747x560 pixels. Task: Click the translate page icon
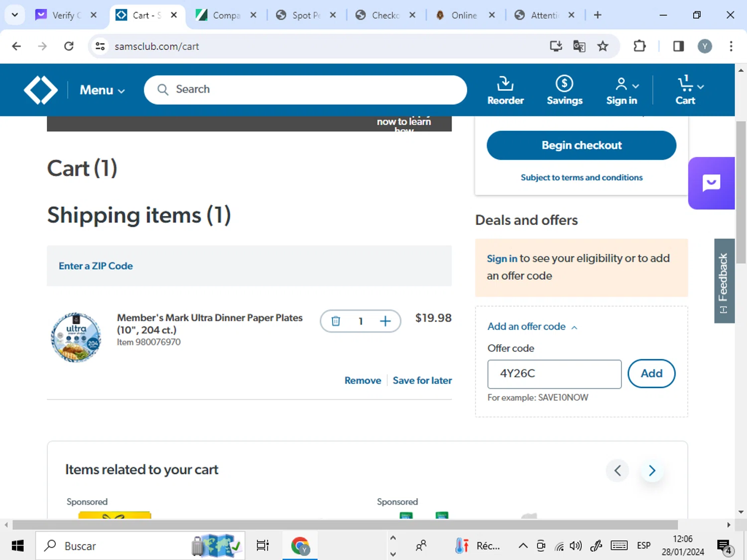click(579, 46)
